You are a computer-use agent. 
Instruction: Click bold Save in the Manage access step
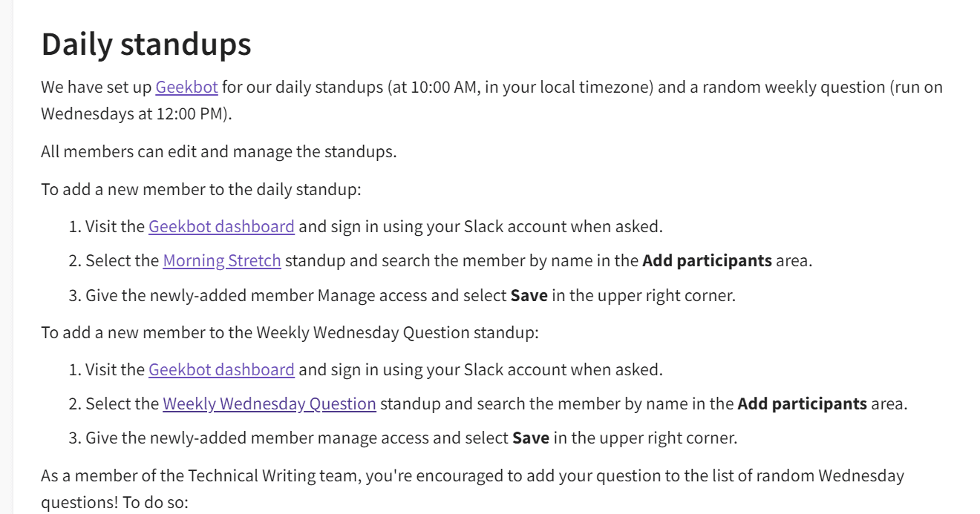pos(529,296)
